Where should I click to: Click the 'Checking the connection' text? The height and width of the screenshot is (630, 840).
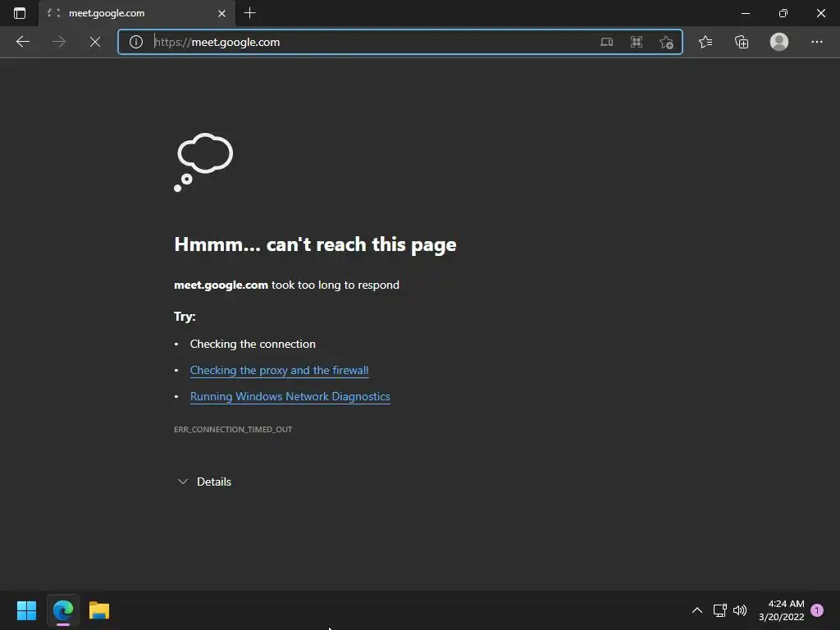tap(253, 344)
